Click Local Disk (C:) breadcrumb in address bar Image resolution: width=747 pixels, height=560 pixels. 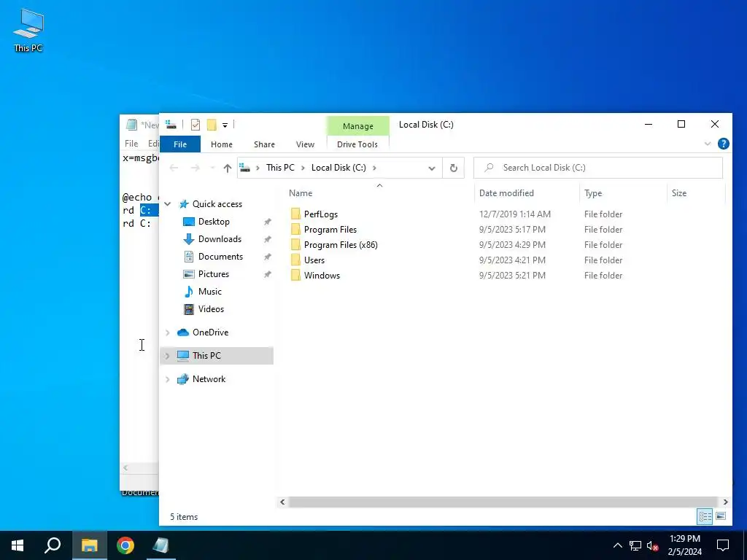point(338,168)
